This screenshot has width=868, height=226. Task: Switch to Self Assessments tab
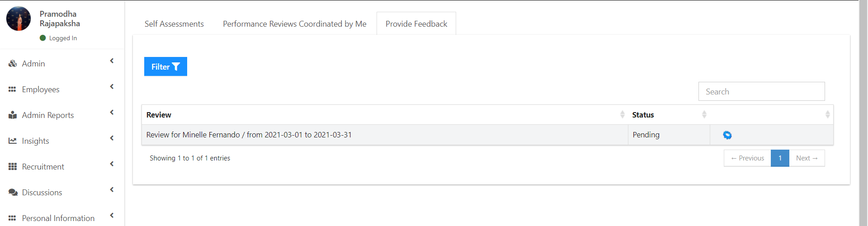click(174, 24)
